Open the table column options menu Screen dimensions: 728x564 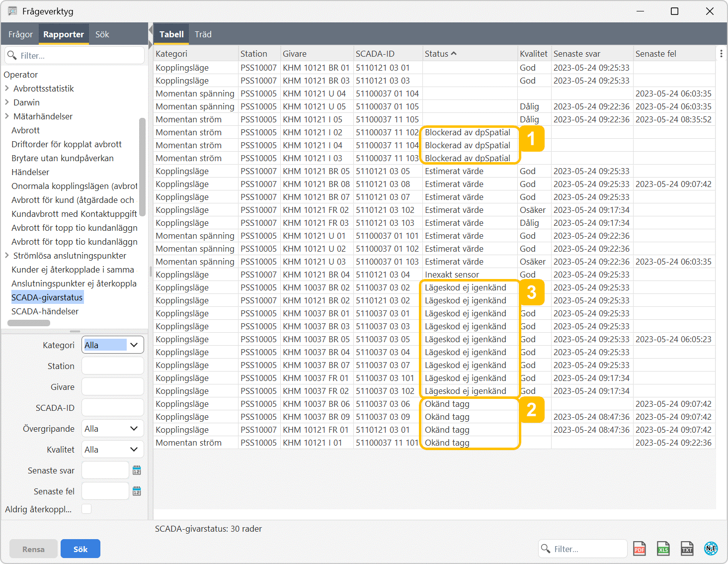721,54
